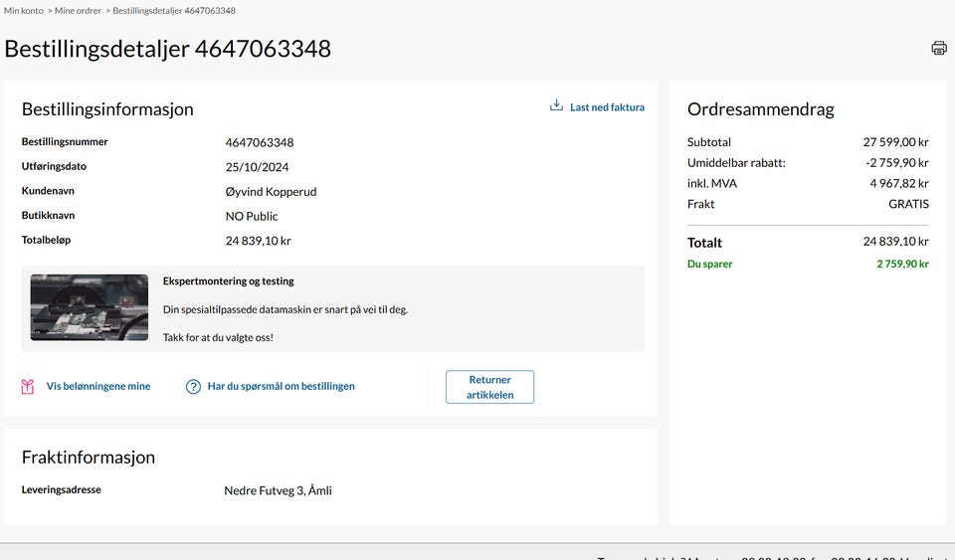Click the Fraktinformasjon heading
This screenshot has height=560, width=955.
89,458
